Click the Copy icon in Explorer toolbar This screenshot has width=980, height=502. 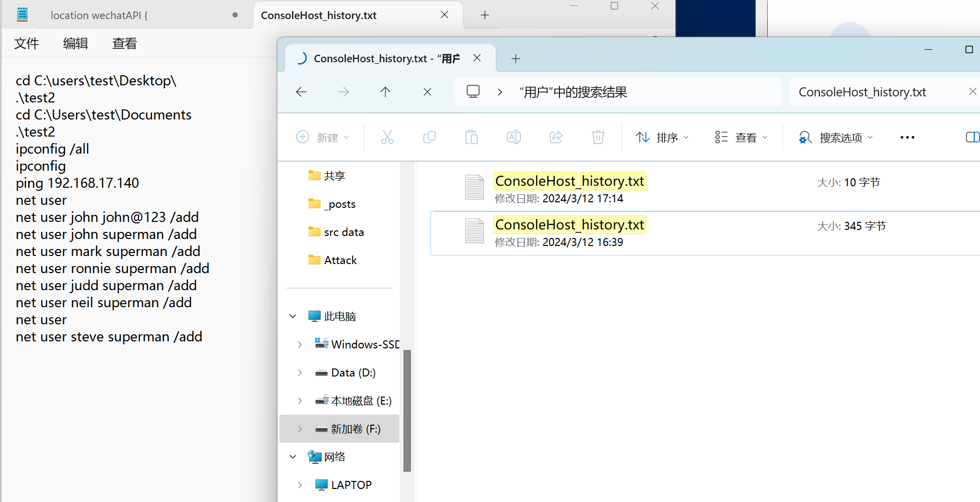pyautogui.click(x=430, y=137)
